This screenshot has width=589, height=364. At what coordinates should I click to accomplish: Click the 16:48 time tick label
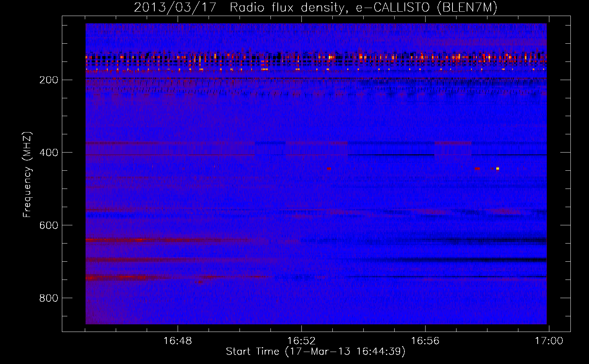[x=178, y=341]
